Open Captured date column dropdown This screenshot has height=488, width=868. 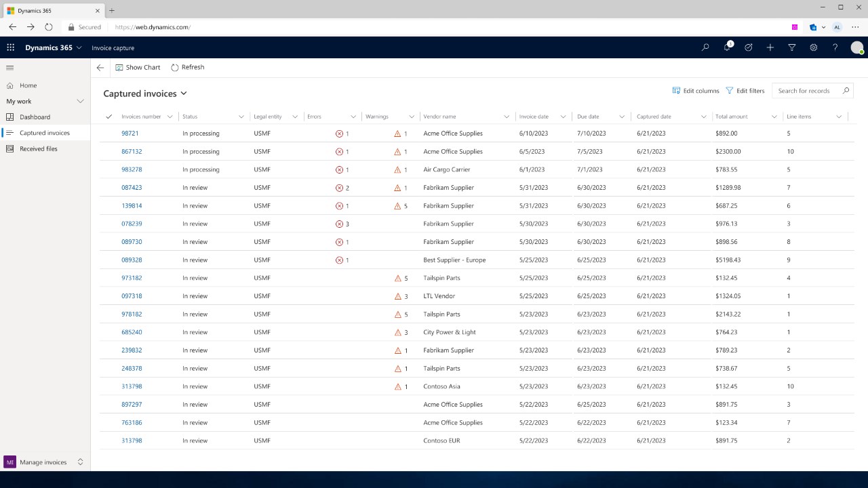[x=704, y=117]
